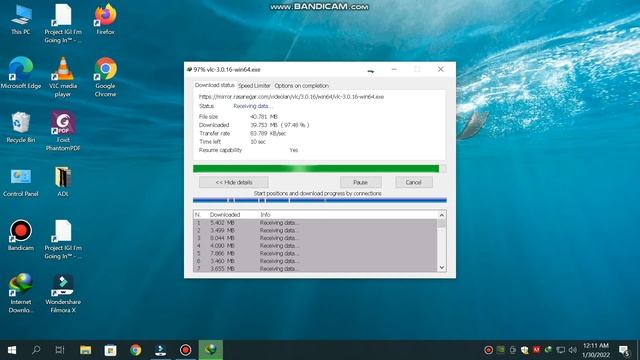The height and width of the screenshot is (360, 640).
Task: Select the VLC media player desktop icon
Action: (63, 77)
